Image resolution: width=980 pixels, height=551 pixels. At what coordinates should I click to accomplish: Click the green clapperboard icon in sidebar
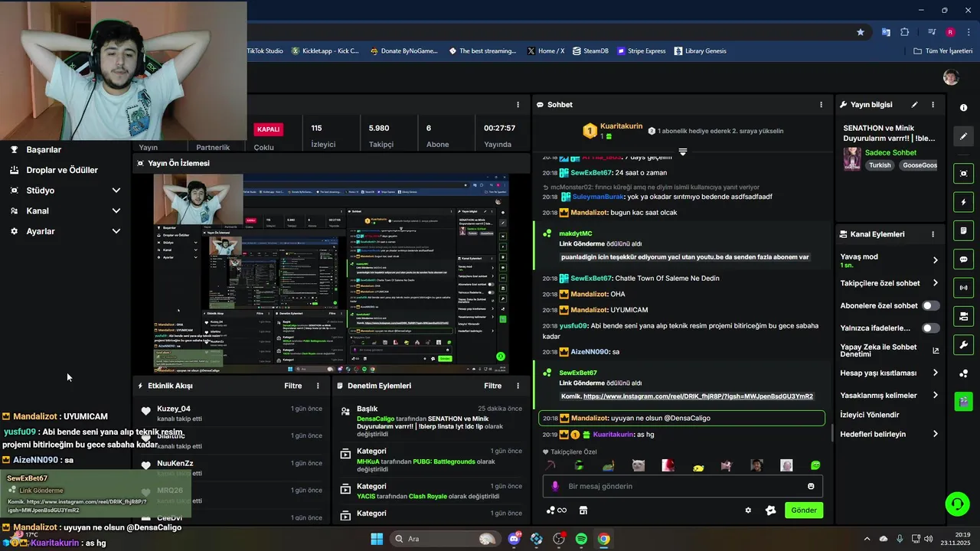(963, 401)
